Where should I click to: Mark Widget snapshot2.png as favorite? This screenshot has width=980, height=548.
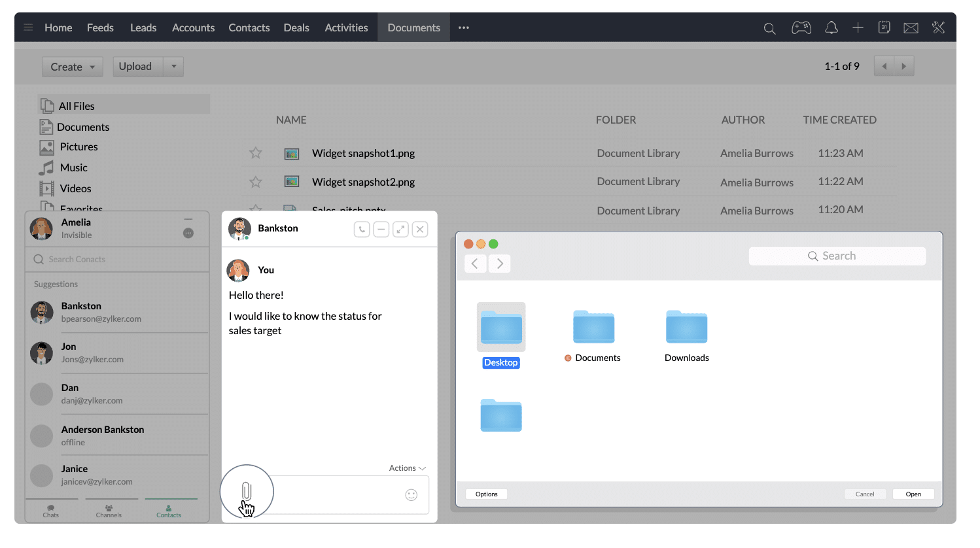click(256, 182)
